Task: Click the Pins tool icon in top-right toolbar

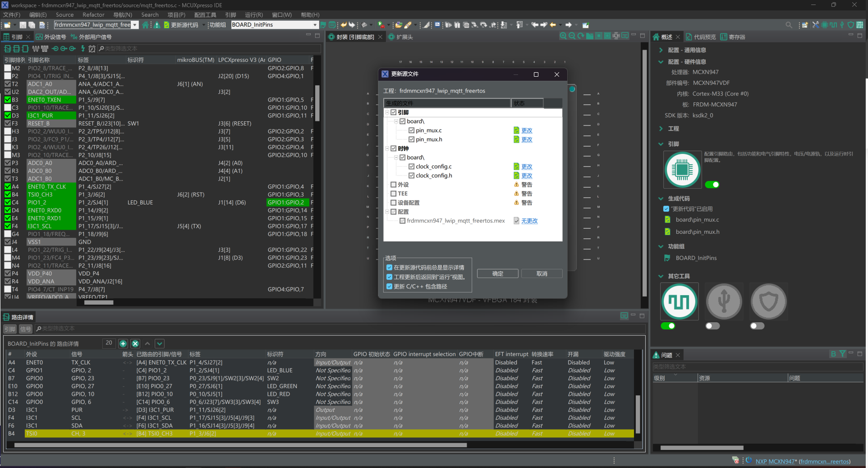Action: click(824, 25)
